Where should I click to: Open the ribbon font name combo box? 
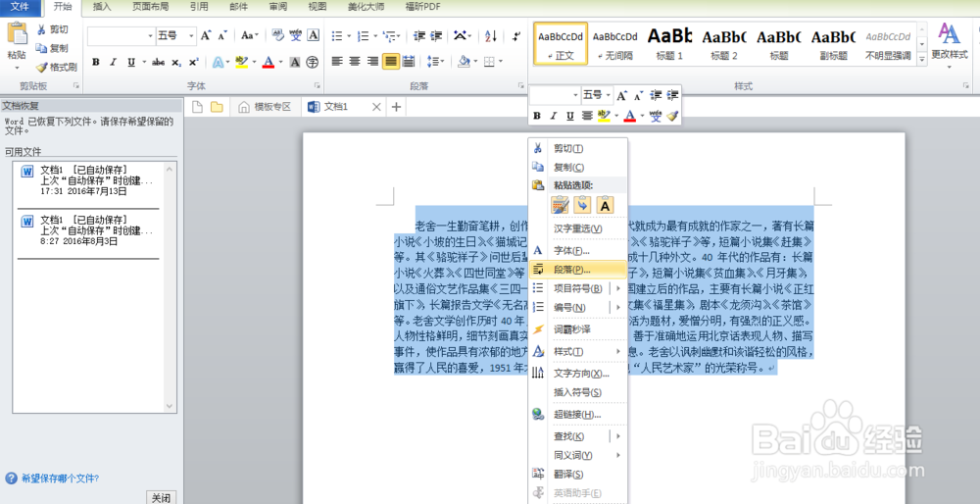coord(122,35)
